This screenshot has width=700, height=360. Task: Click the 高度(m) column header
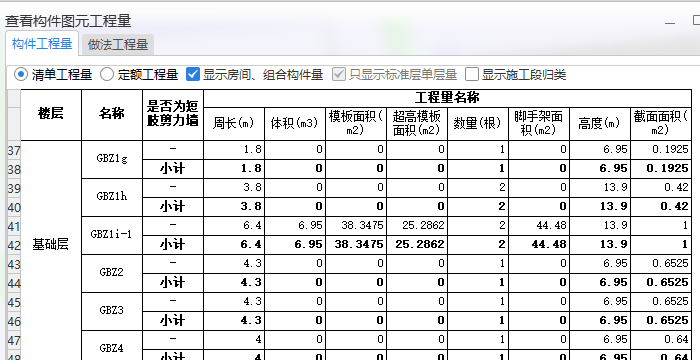click(600, 124)
